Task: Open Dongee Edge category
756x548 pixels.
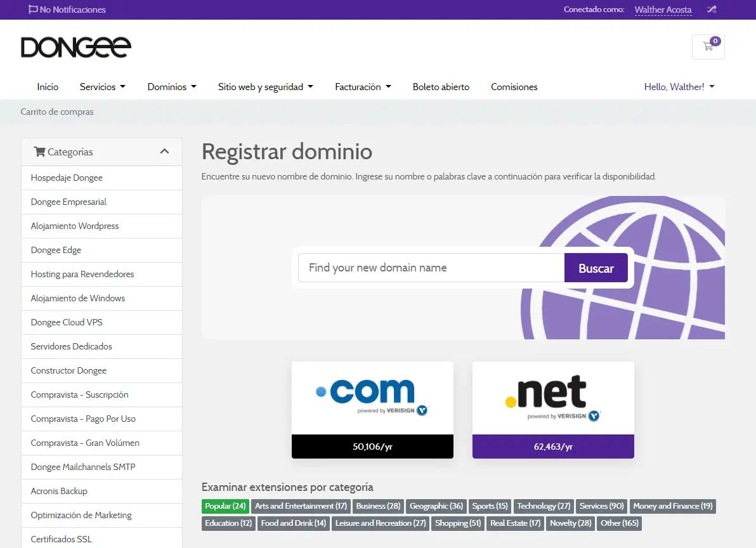Action: 101,250
